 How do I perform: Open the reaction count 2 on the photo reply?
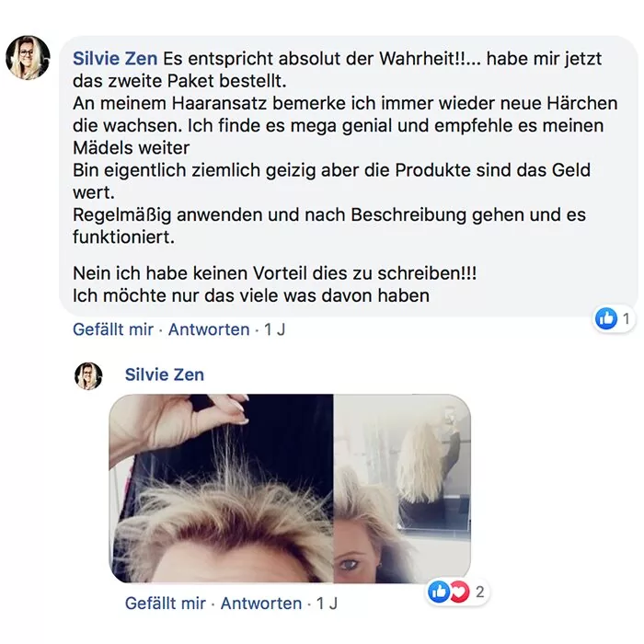[479, 592]
